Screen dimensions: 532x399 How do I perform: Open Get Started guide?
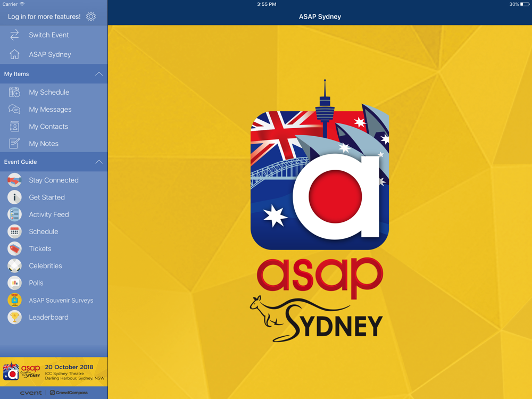tap(54, 197)
